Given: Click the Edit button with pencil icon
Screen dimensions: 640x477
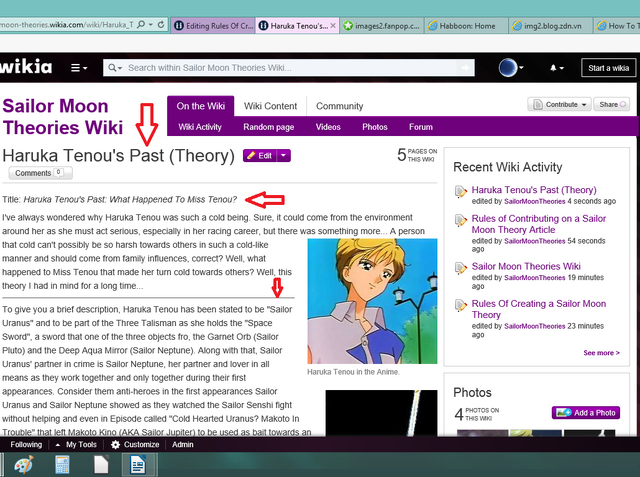Looking at the screenshot, I should 260,155.
